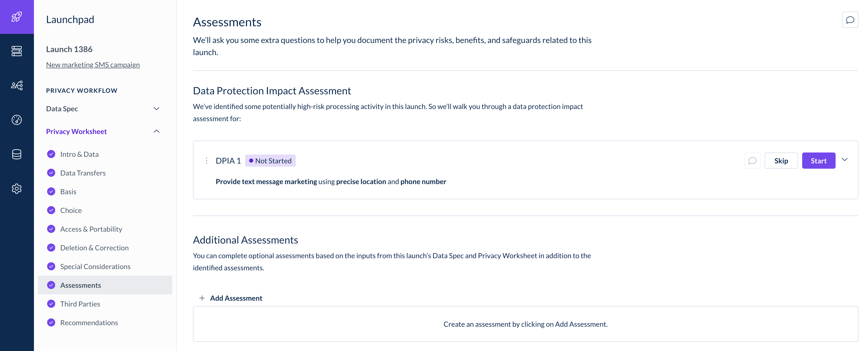Open the Launchpad rocket icon
868x351 pixels.
point(17,17)
